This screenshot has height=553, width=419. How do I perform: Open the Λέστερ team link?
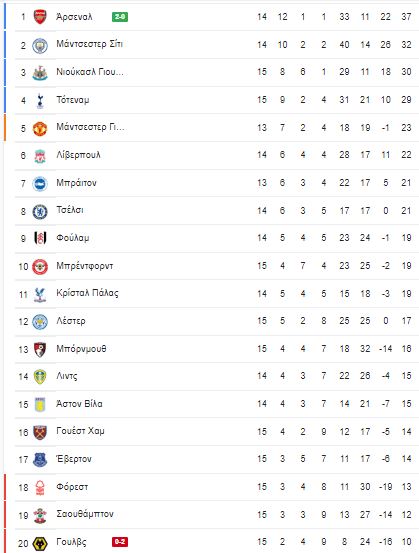coord(71,321)
